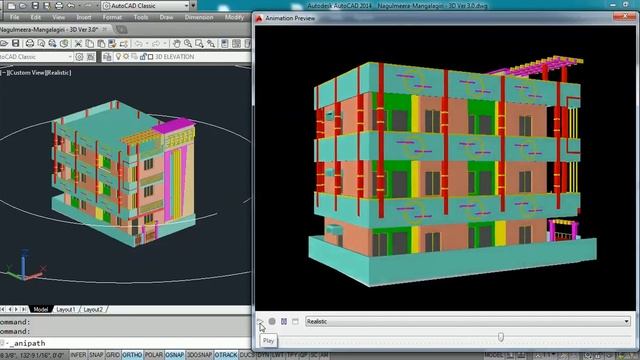The height and width of the screenshot is (360, 640).
Task: Open the AutoCAD Classic workspace dropdown in title bar
Action: click(146, 6)
